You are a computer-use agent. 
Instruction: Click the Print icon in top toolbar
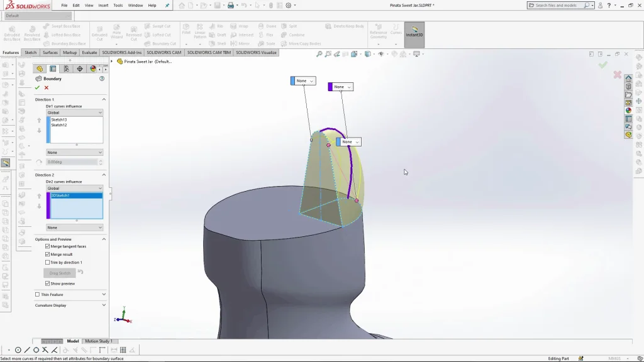pos(231,6)
